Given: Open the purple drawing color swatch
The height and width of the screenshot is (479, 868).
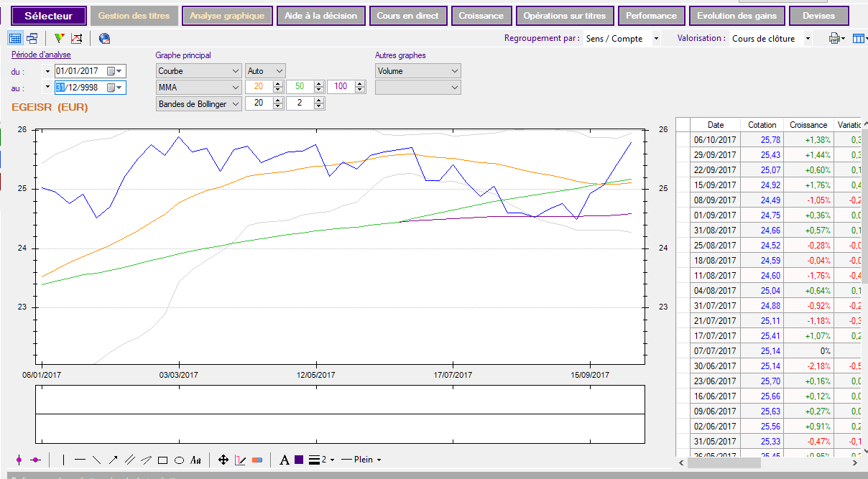Looking at the screenshot, I should point(299,460).
